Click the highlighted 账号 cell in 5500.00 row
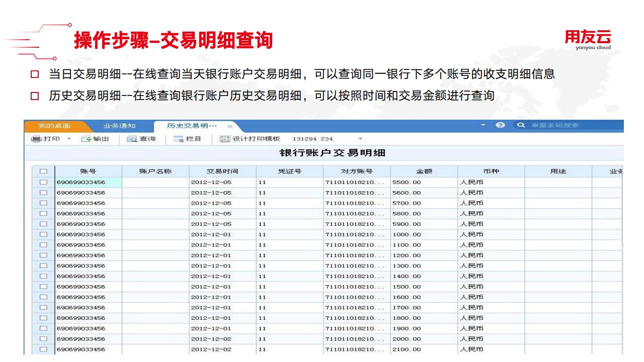Screen dimensions: 644x362 (x=88, y=182)
